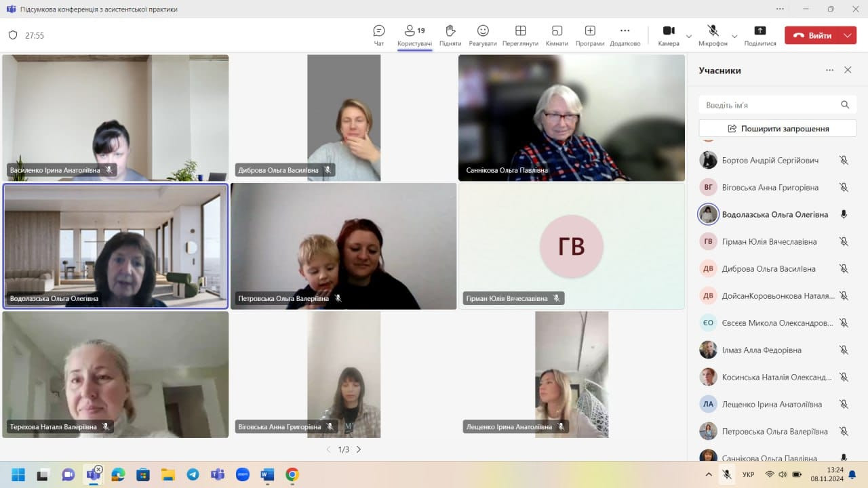The height and width of the screenshot is (488, 868).
Task: Click the meeting timer 27:55
Action: point(35,35)
